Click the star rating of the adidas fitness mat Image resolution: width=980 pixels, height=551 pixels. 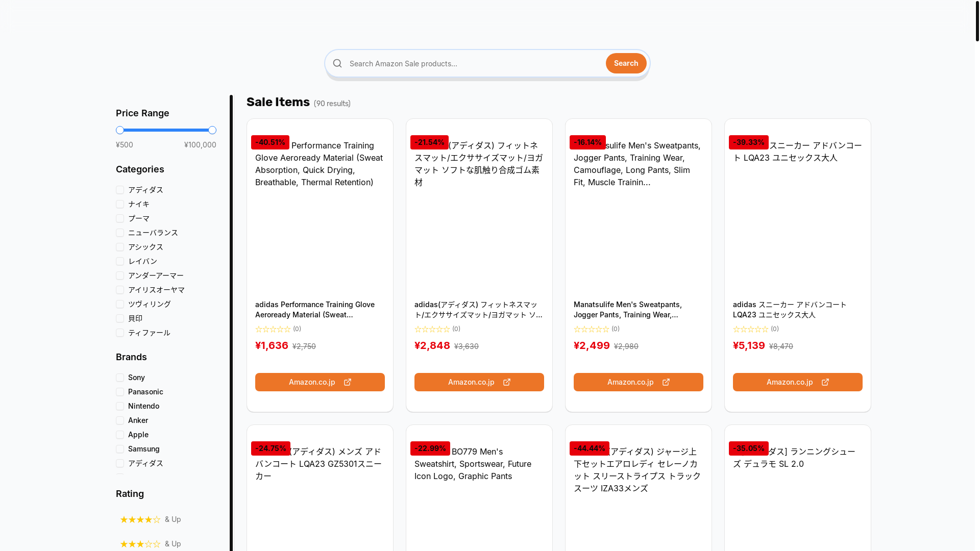432,329
